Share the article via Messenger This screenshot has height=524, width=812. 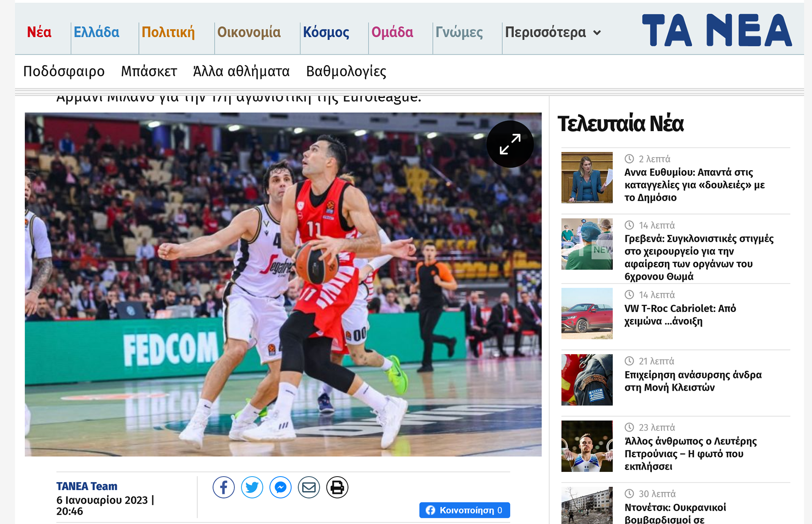[x=280, y=488]
